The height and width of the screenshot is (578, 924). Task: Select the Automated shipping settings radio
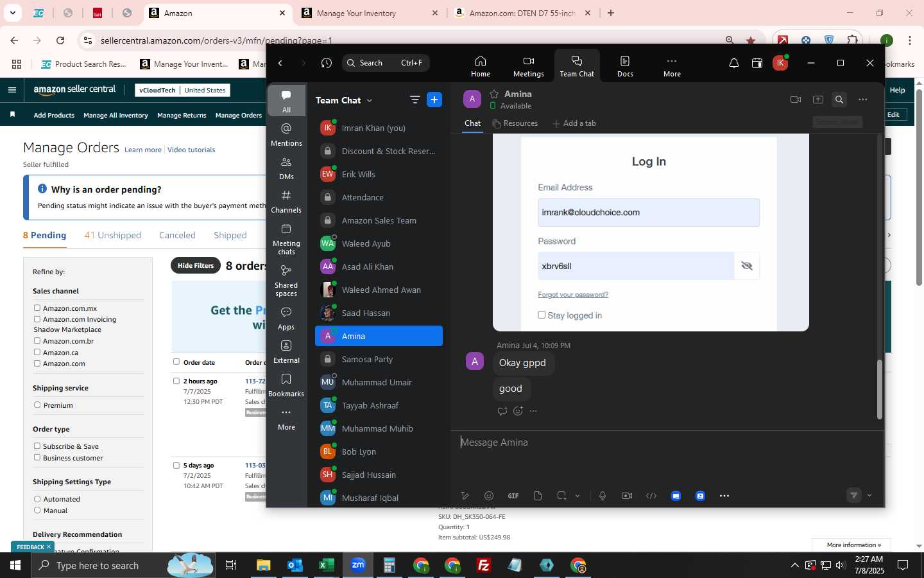pos(37,499)
